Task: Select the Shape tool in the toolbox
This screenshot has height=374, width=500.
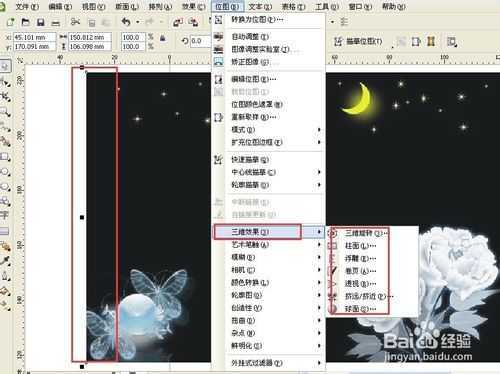Action: (5, 82)
